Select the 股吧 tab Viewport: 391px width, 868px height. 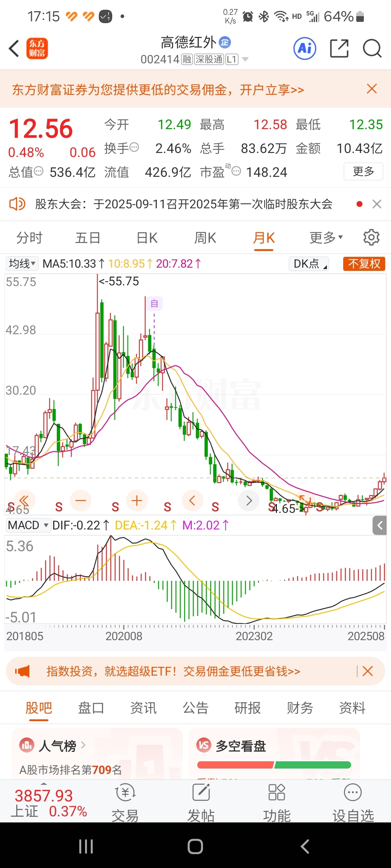tap(39, 708)
